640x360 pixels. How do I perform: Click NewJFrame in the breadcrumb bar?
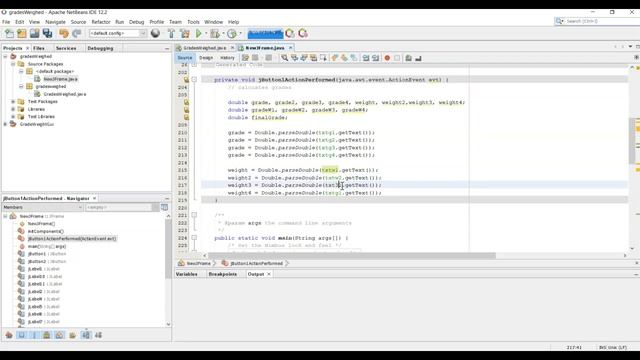tap(199, 264)
